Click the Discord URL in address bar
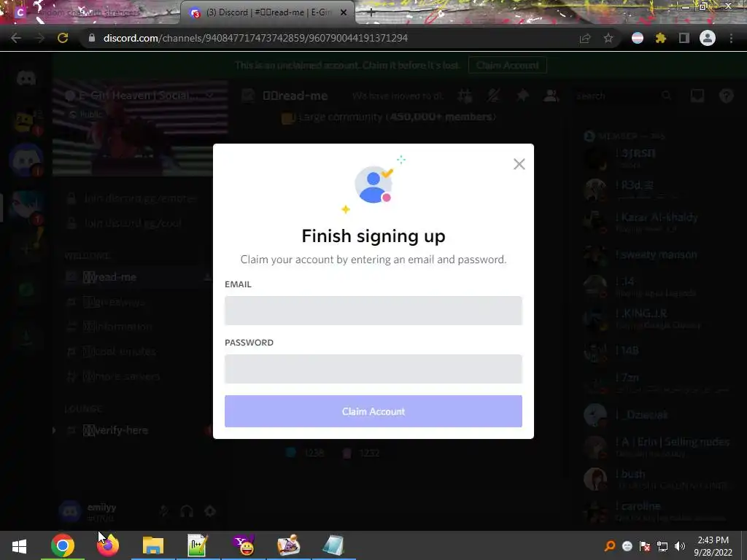747x560 pixels. [x=255, y=38]
